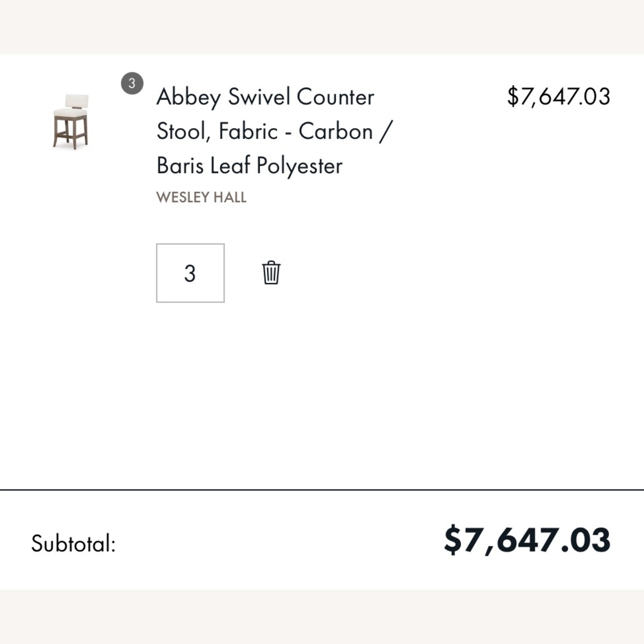Click the stool product image

tap(71, 122)
